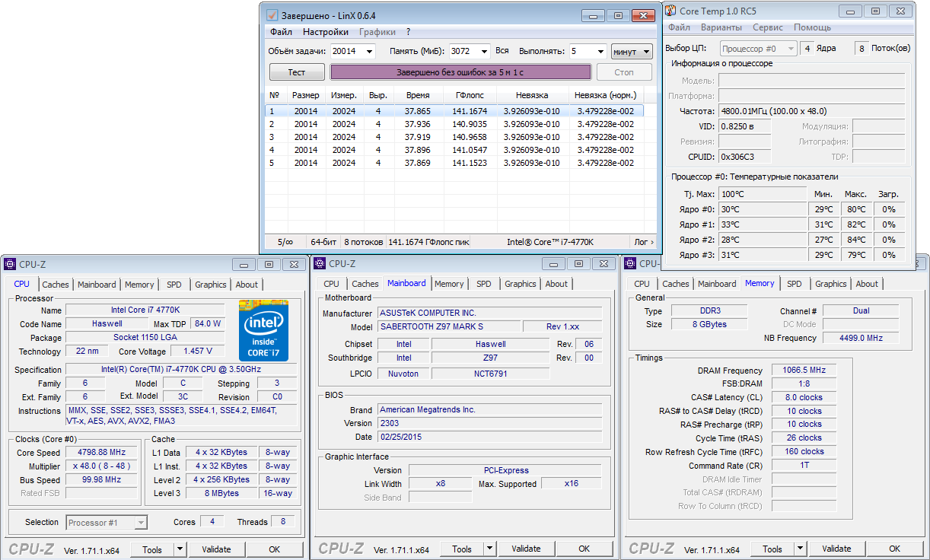Expand the task size 20014 dropdown
930x560 pixels.
pyautogui.click(x=370, y=52)
